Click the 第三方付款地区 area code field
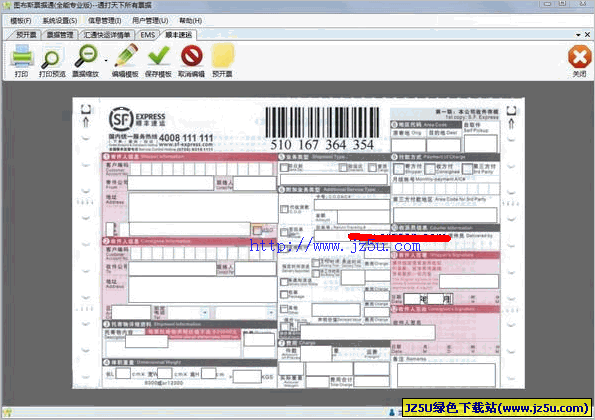The height and width of the screenshot is (420, 595). coord(445,214)
